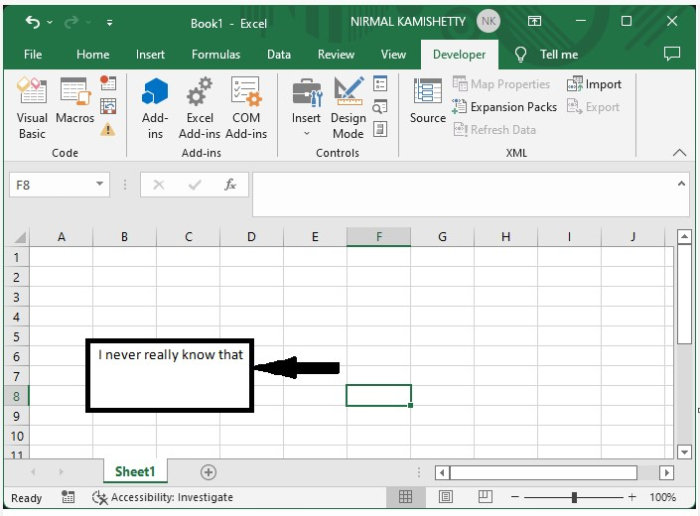Click the Macro Security warning icon
This screenshot has width=700, height=516.
[x=108, y=129]
